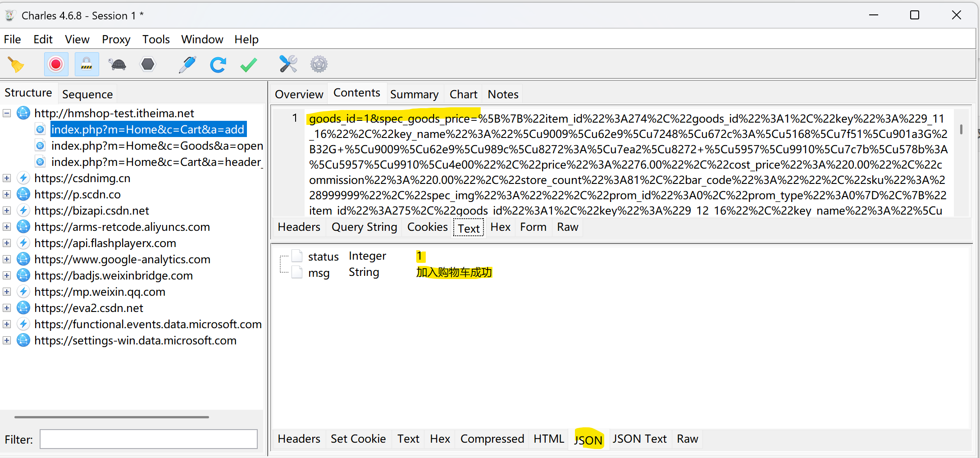
Task: Click file icon beside msg row
Action: point(297,272)
